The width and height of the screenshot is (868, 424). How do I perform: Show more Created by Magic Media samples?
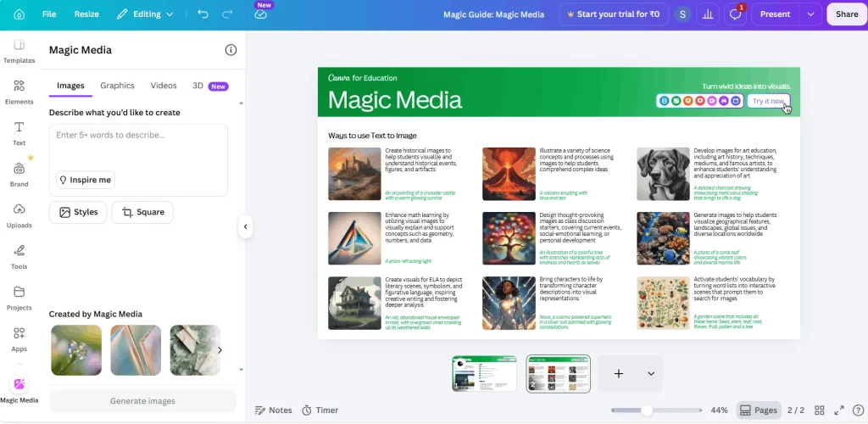click(220, 350)
